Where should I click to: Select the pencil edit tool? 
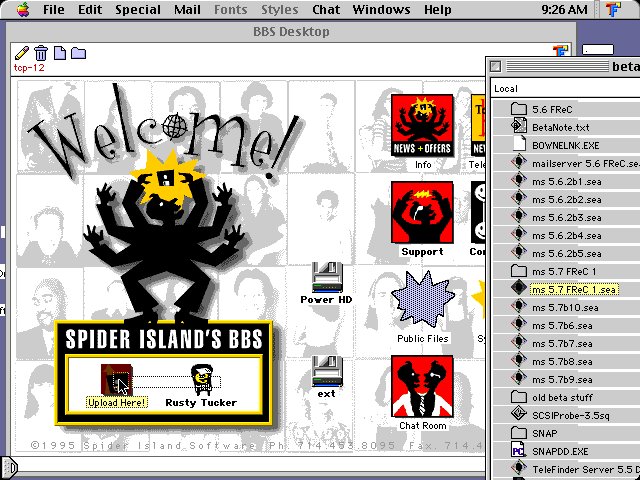click(22, 53)
